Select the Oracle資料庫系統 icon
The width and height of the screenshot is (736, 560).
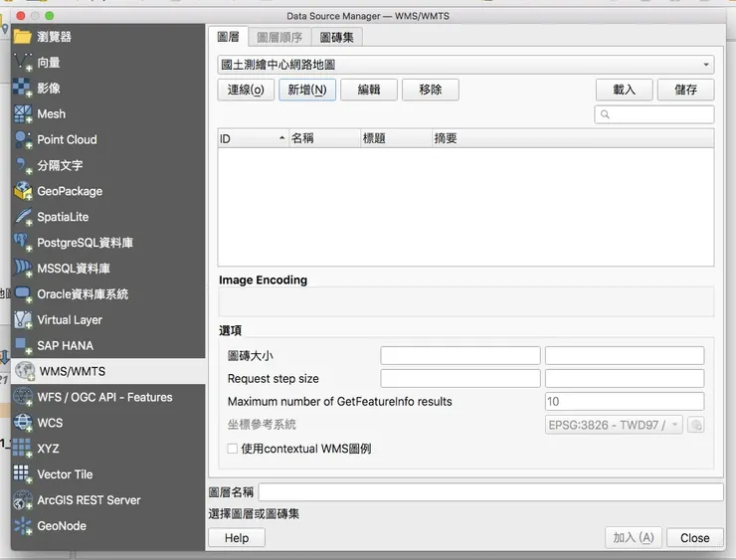click(x=23, y=294)
